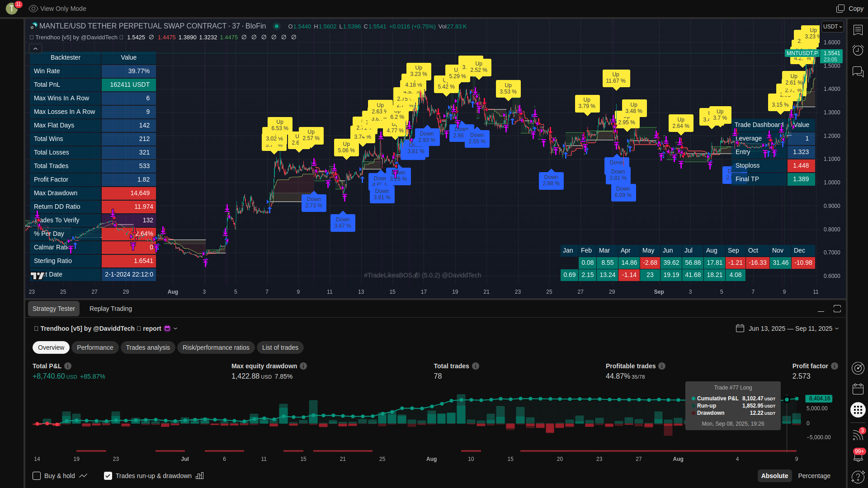868x488 pixels.
Task: Switch equity chart to Absolute
Action: point(774,476)
